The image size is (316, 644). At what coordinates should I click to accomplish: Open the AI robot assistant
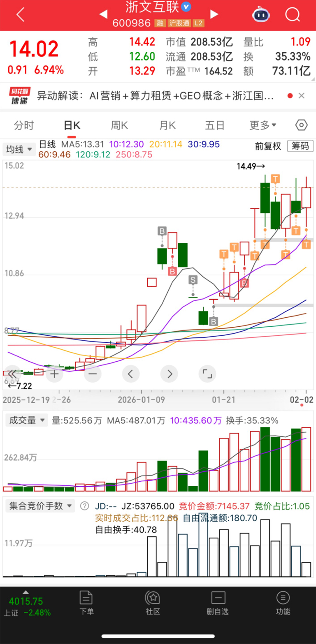(261, 15)
